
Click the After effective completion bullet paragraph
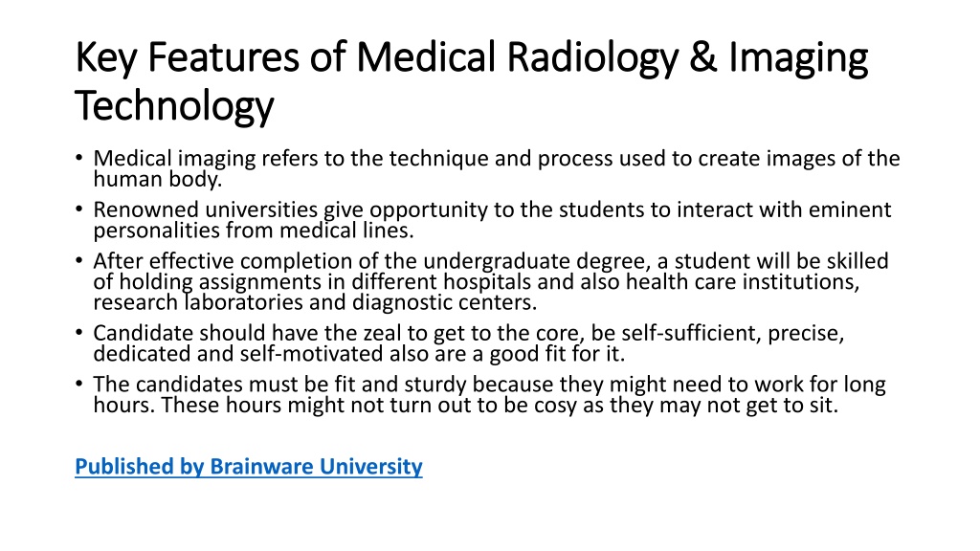(491, 281)
